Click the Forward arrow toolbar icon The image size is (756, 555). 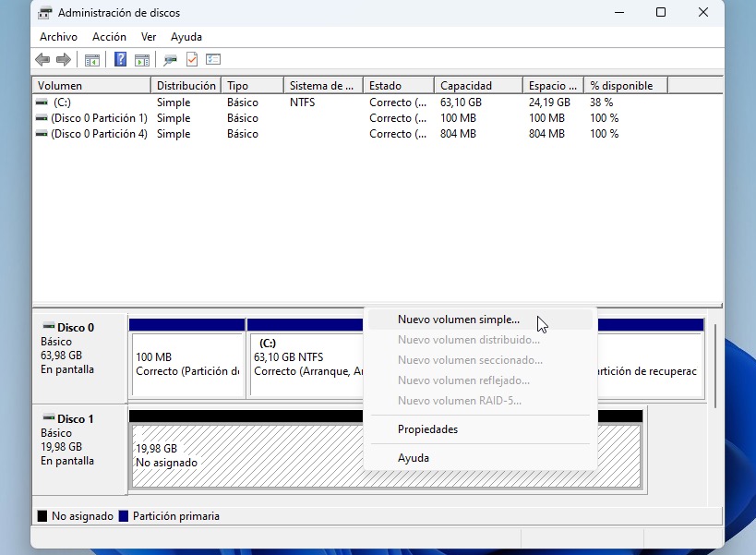pos(64,60)
